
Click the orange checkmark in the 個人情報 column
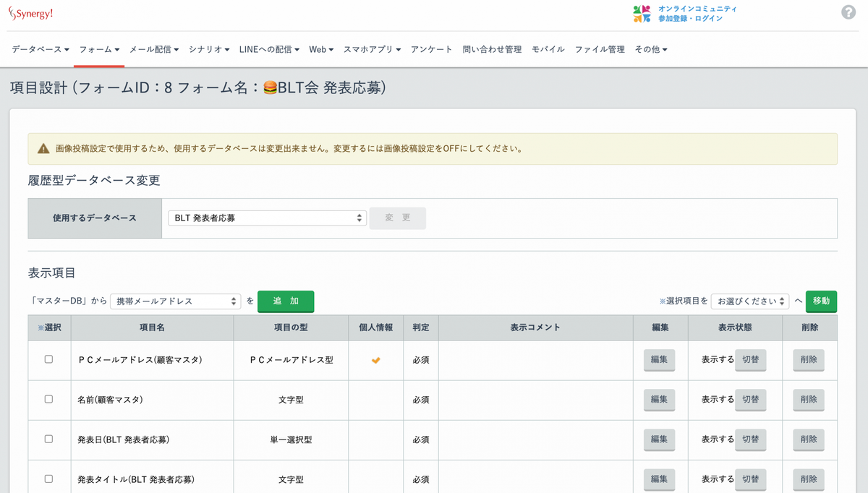pos(375,360)
